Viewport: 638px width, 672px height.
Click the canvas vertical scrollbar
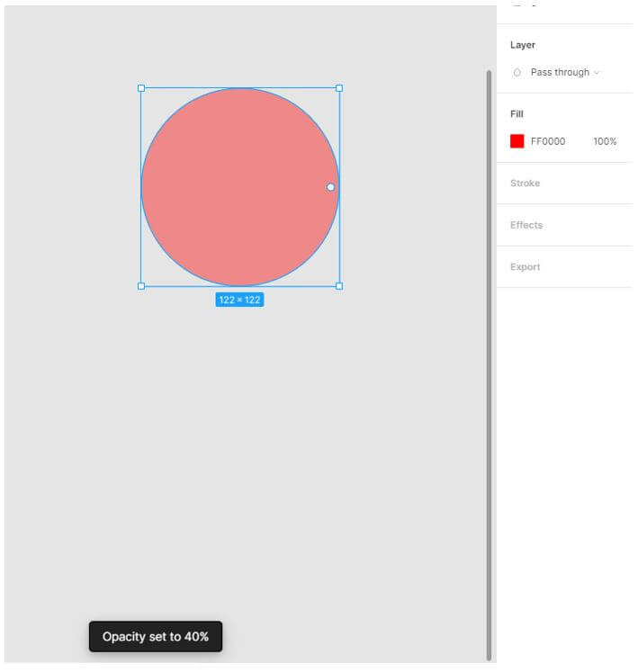(489, 365)
